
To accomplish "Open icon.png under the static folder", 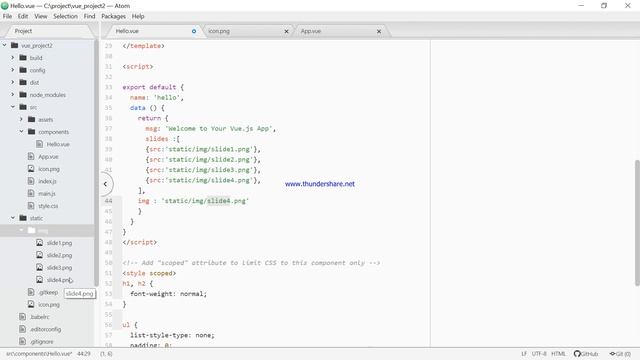I will [x=49, y=304].
